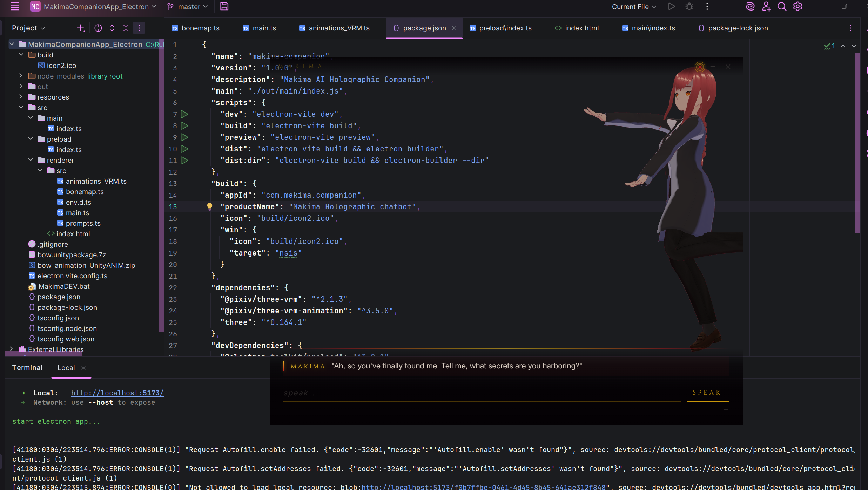
Task: Expand the node_modules folder
Action: (21, 76)
